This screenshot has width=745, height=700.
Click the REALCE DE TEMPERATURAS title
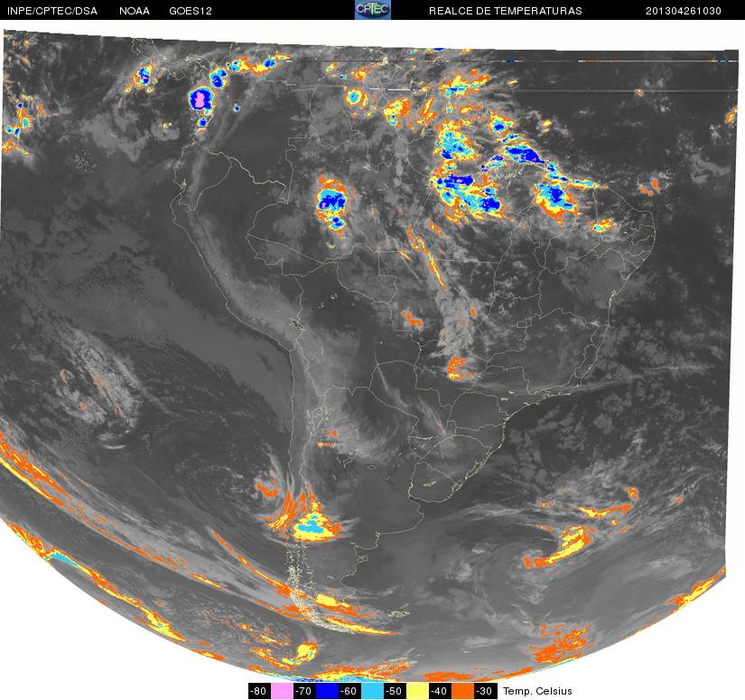506,11
